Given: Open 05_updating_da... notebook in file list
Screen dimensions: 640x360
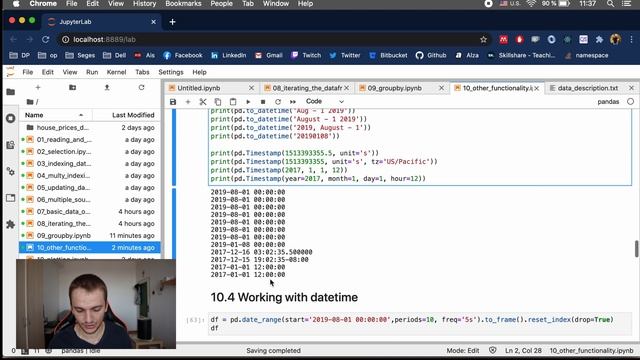Looking at the screenshot, I should [x=90, y=188].
